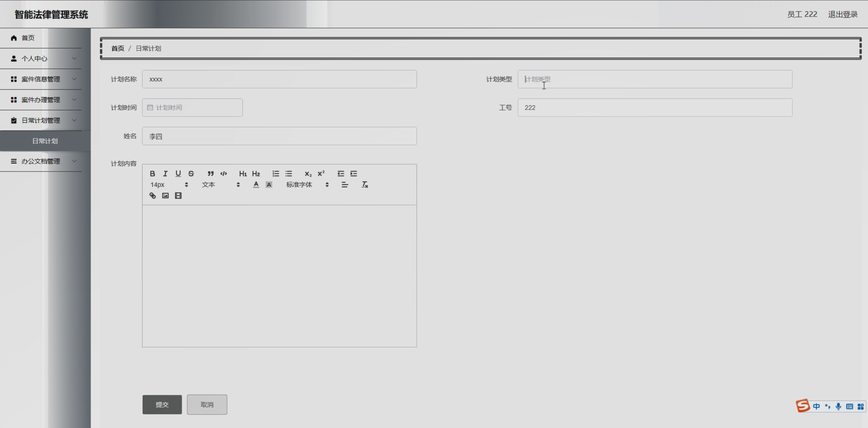
Task: Open the 标准字体 font family dropdown
Action: coord(307,185)
